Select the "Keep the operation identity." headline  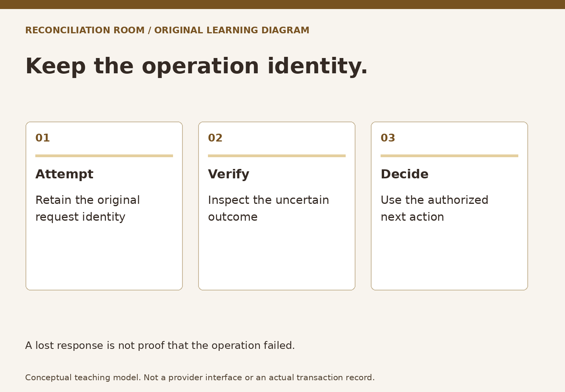tap(197, 66)
